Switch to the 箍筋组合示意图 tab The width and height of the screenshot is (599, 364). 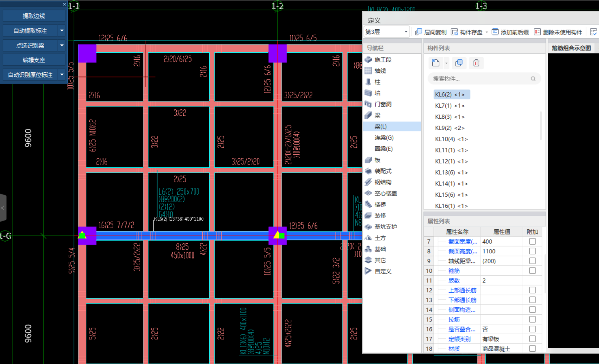[x=571, y=48]
